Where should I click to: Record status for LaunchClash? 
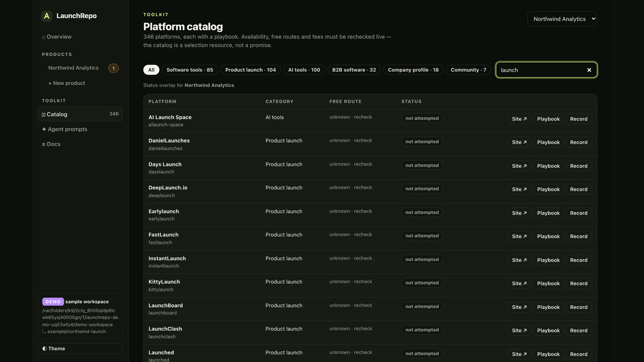point(579,330)
